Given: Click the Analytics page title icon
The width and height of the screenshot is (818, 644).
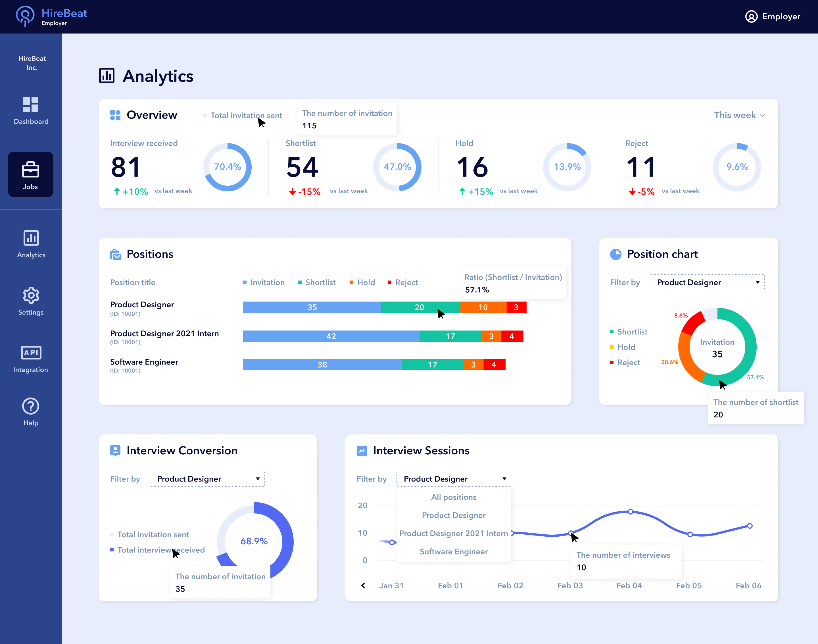Looking at the screenshot, I should [107, 76].
